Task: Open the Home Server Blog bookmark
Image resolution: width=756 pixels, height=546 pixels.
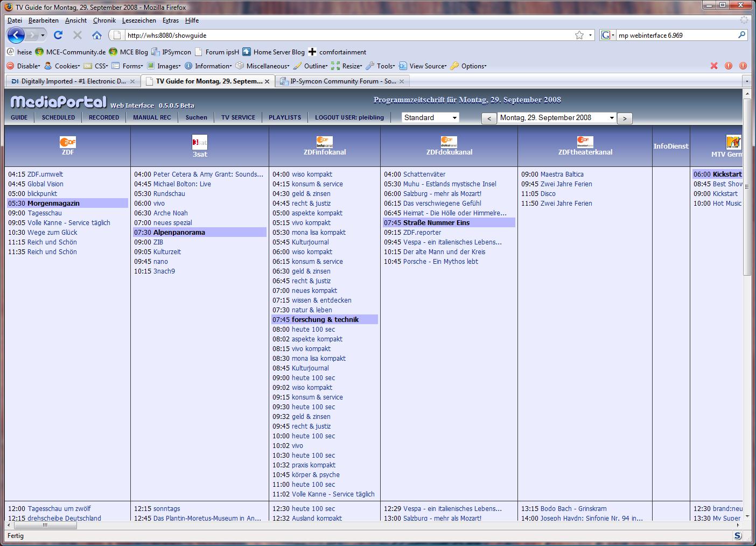Action: click(274, 52)
